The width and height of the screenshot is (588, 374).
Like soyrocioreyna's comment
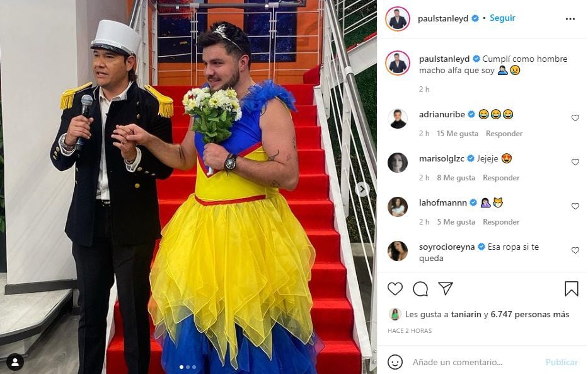pyautogui.click(x=575, y=250)
